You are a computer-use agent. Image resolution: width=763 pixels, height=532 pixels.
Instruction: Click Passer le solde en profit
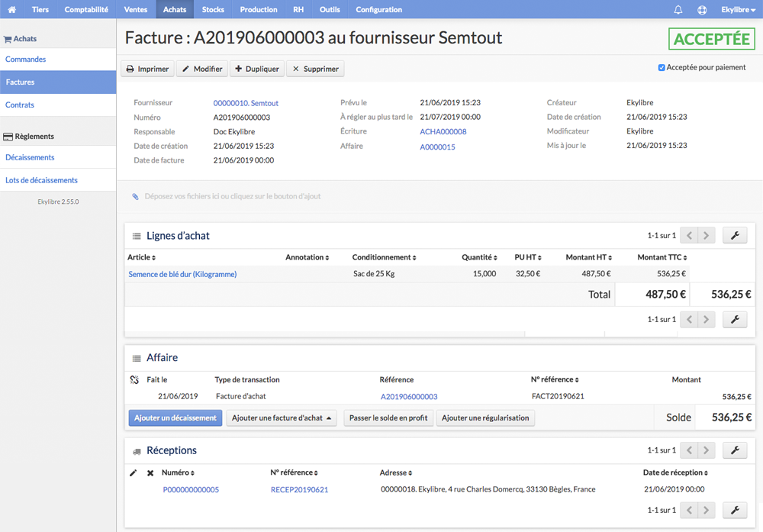pyautogui.click(x=388, y=418)
